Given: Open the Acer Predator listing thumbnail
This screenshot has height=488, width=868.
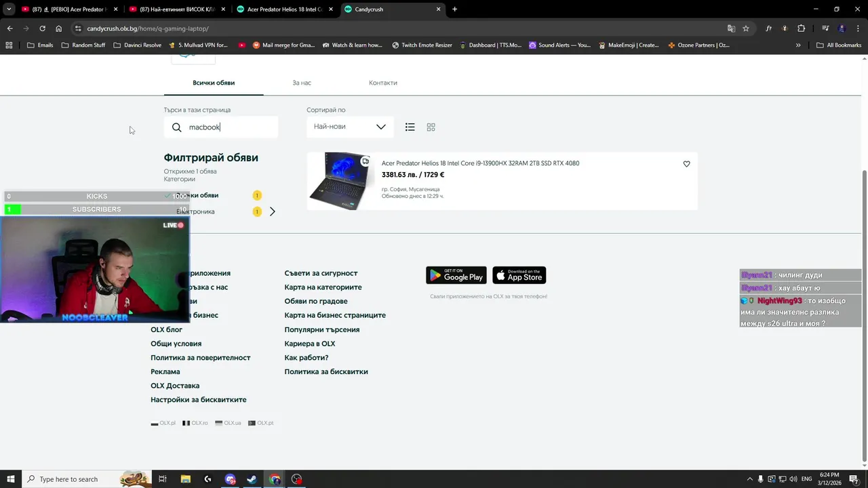Looking at the screenshot, I should [x=339, y=181].
